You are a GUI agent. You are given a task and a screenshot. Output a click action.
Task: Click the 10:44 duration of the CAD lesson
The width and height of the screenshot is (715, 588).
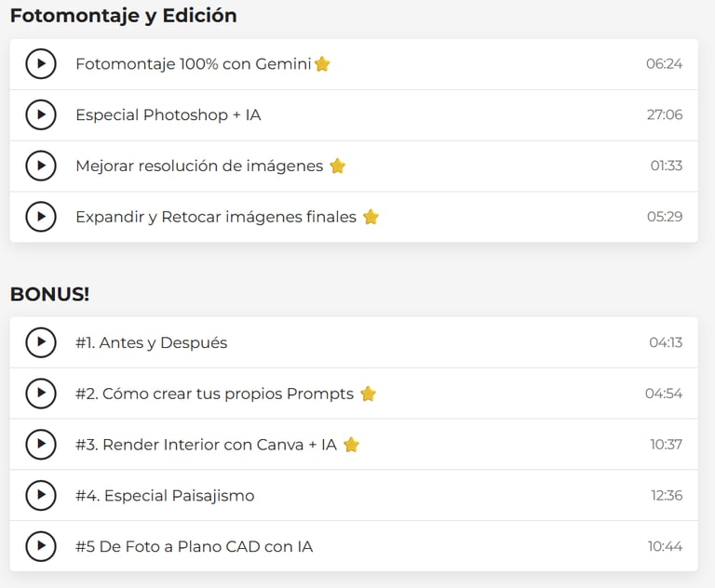point(665,547)
